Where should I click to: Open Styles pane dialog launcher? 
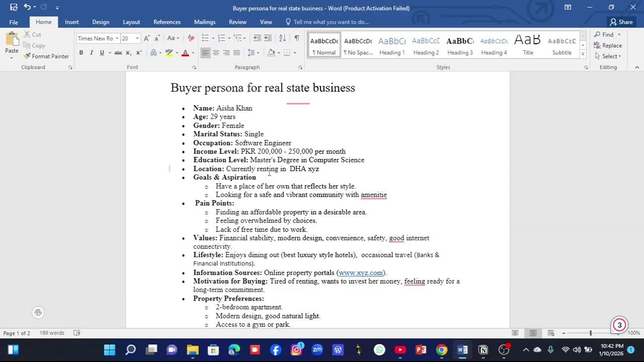point(586,67)
